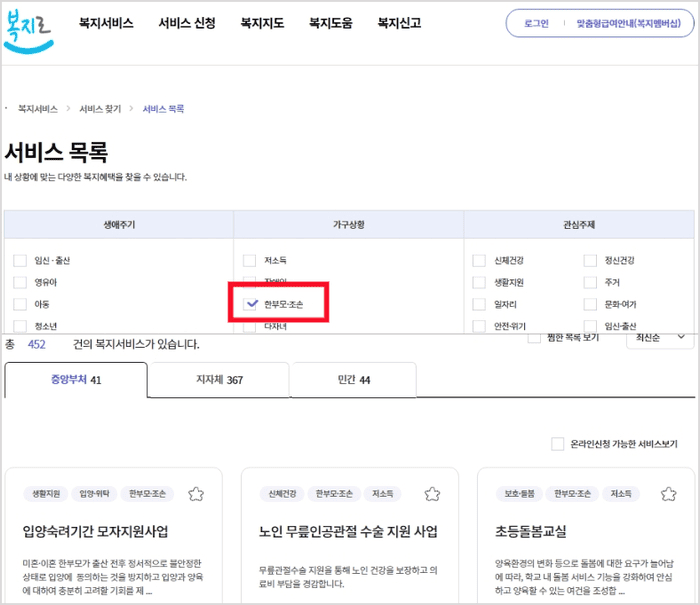
Task: Select the 중앙부처 41 tab
Action: pyautogui.click(x=76, y=380)
